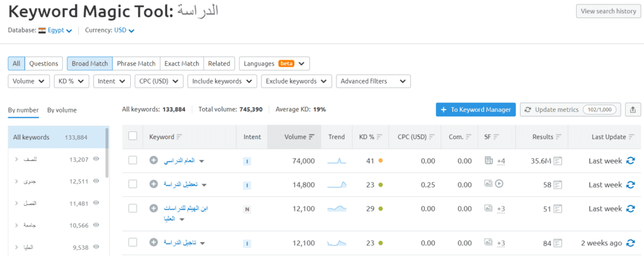Screen dimensions: 644x256
Task: Open the Advanced filters dropdown
Action: click(x=374, y=81)
